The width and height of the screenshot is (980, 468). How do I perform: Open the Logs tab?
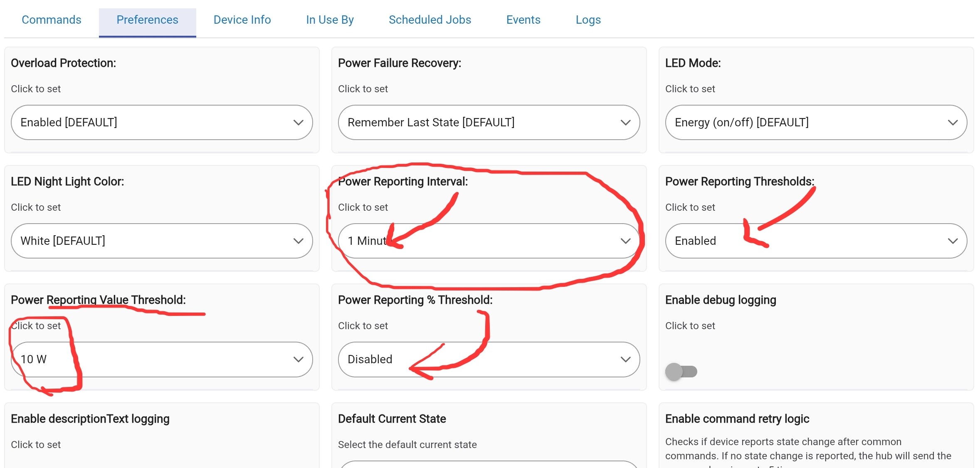588,20
